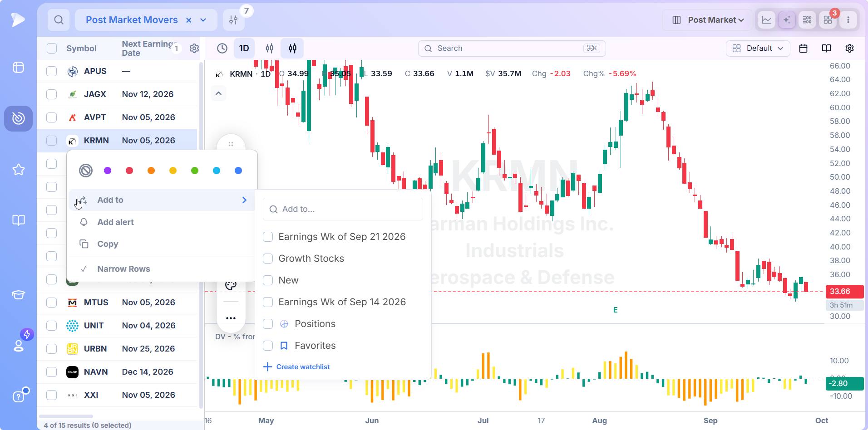Screen dimensions: 868x430
Task: Open the help question mark icon in sidebar
Action: pyautogui.click(x=18, y=397)
